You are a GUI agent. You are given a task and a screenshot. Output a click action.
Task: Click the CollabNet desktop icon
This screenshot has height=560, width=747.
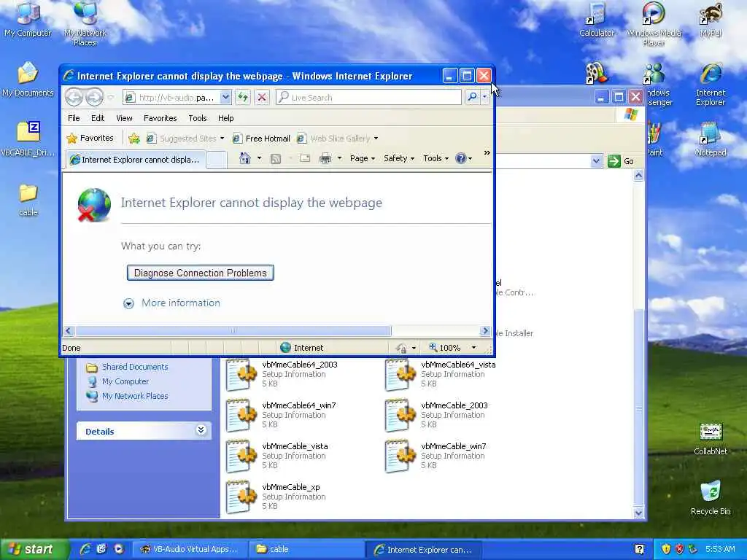(x=711, y=438)
